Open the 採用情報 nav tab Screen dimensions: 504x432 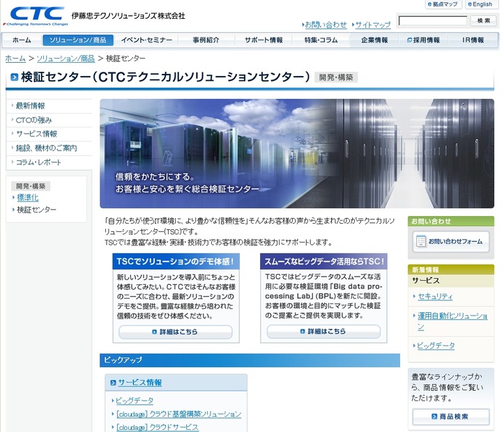423,40
